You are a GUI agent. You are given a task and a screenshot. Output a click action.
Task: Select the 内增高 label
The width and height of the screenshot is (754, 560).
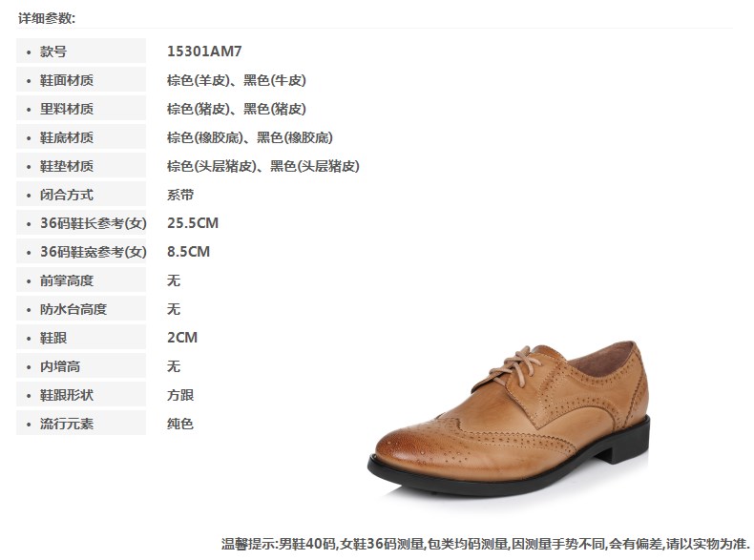59,366
